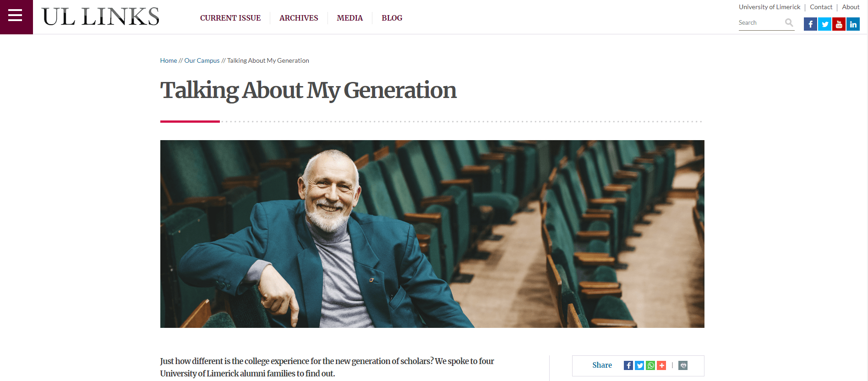Print the article using printer icon
Viewport: 868px width, 381px height.
pos(683,365)
